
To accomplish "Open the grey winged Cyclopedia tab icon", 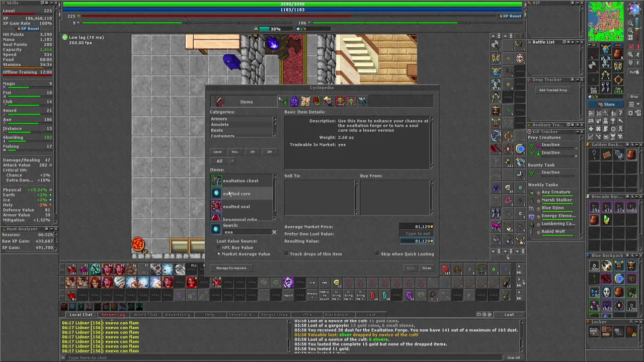I will click(x=363, y=102).
